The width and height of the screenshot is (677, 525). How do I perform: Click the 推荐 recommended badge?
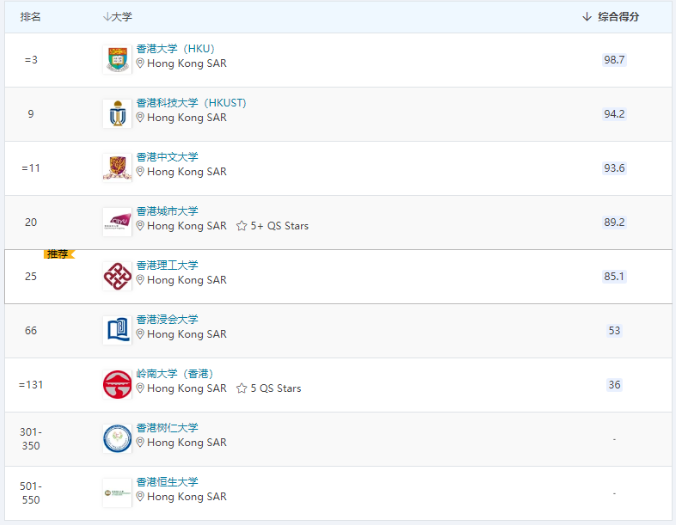pyautogui.click(x=59, y=254)
